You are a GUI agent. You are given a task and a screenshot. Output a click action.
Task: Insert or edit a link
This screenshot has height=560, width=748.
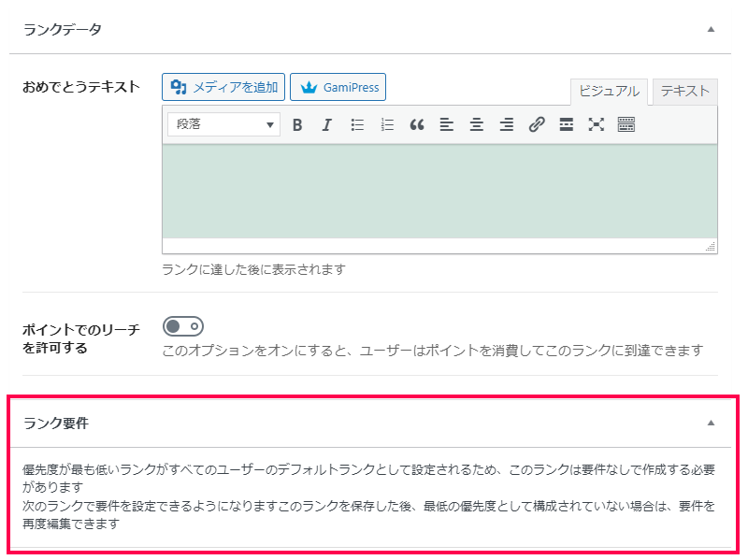(537, 124)
